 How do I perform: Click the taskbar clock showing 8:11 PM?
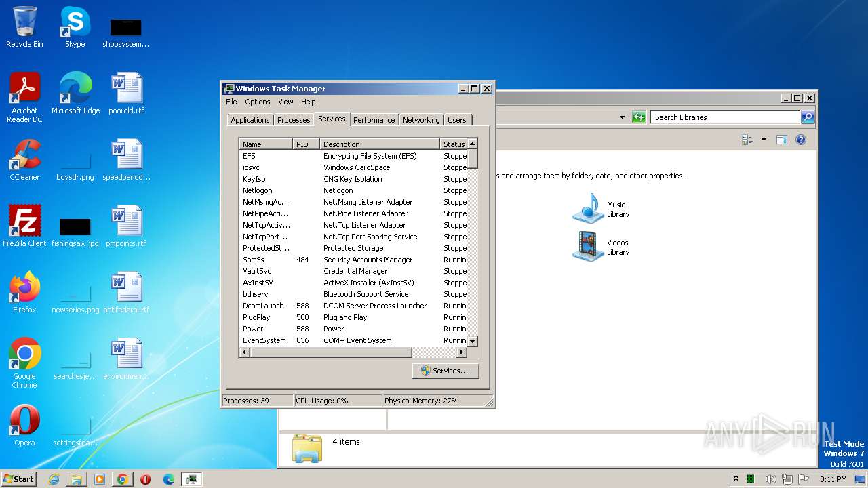click(x=833, y=479)
